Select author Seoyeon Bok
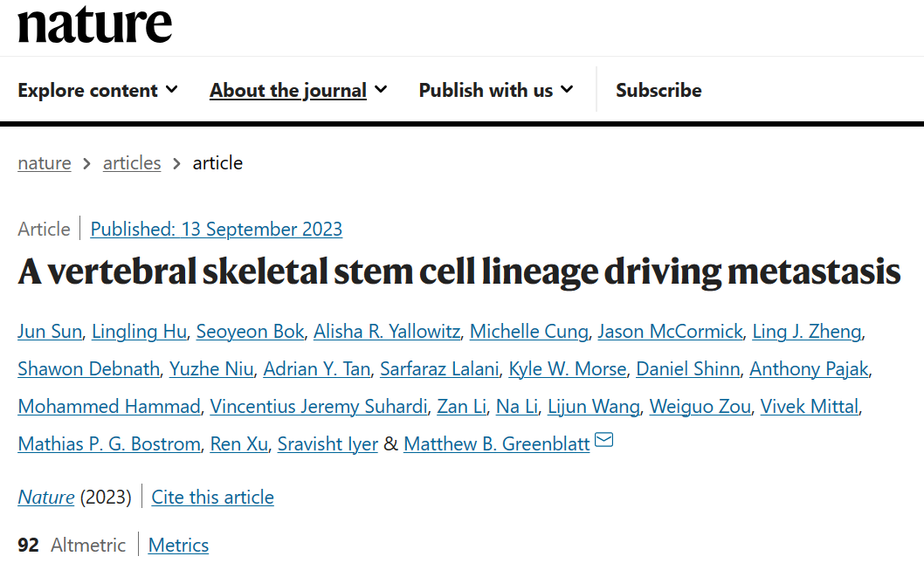This screenshot has height=570, width=924. pos(250,332)
